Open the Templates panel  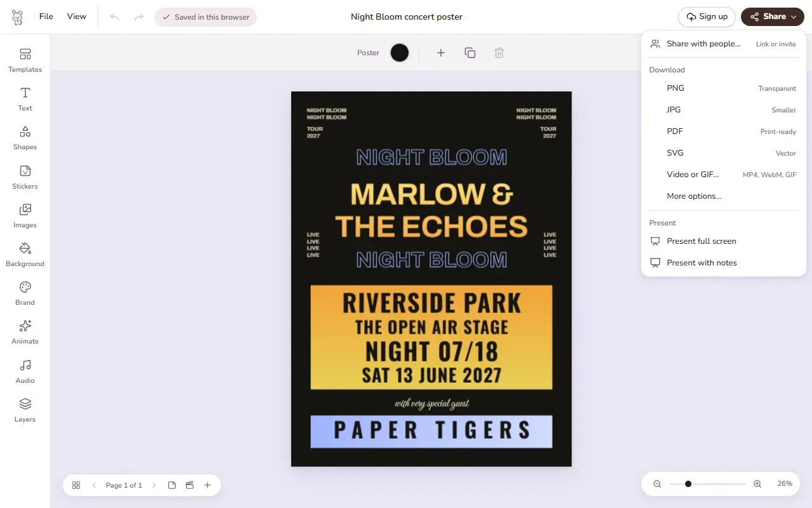[x=25, y=60]
